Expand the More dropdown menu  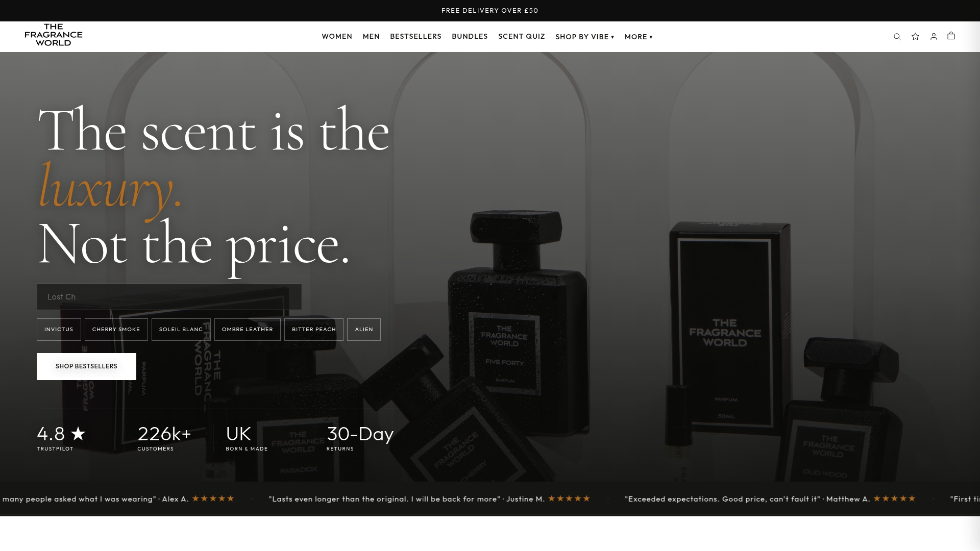[x=639, y=37]
